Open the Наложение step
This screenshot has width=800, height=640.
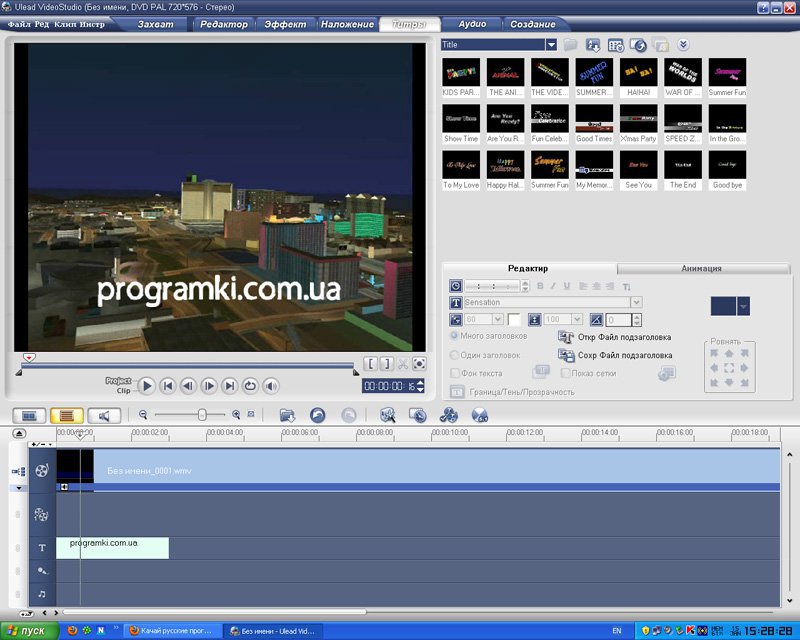(347, 24)
